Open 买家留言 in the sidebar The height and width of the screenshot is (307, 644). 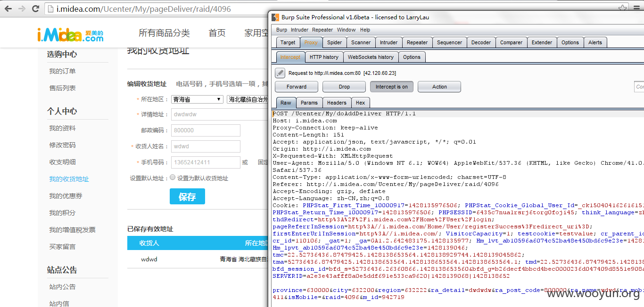[62, 247]
